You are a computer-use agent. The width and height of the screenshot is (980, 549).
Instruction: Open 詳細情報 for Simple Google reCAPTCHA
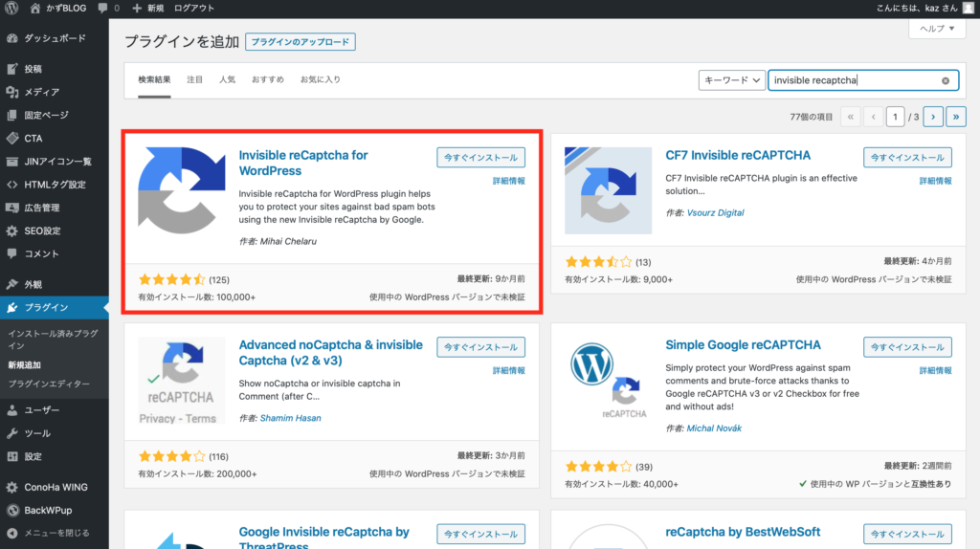click(x=936, y=370)
